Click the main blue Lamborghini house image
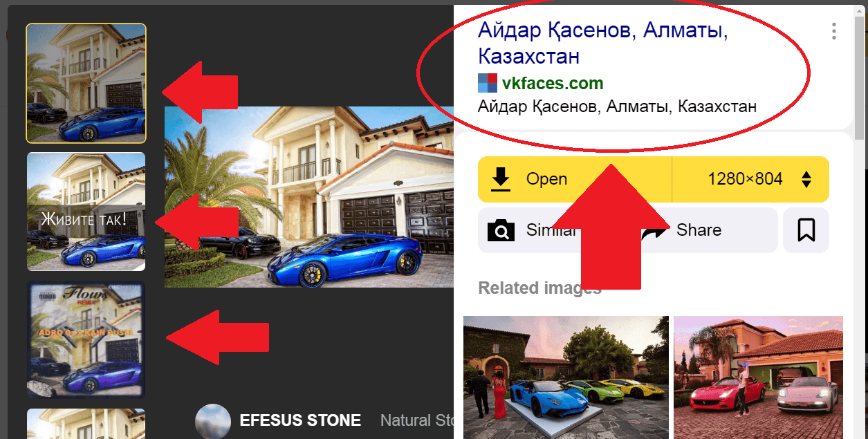 [308, 197]
